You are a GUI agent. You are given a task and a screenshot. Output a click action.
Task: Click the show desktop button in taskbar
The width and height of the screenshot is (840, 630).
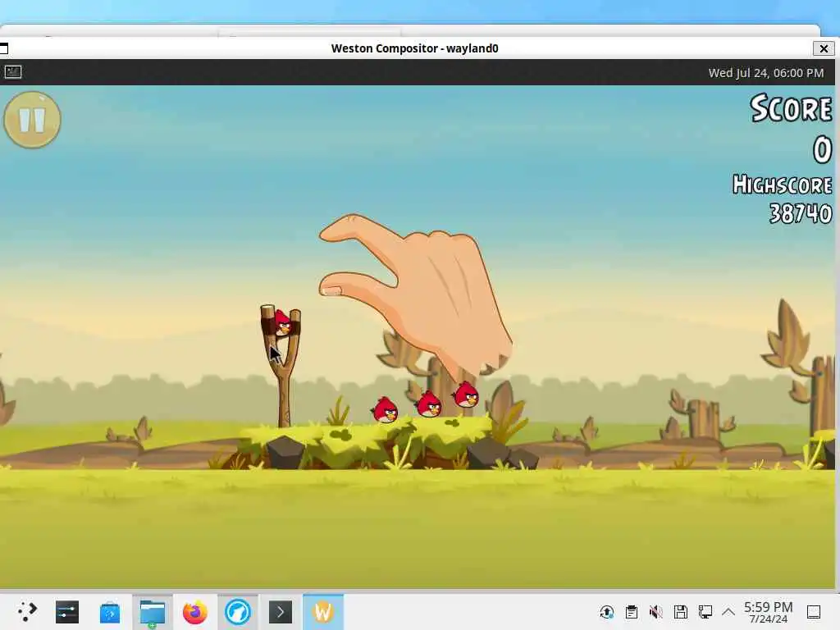click(814, 612)
